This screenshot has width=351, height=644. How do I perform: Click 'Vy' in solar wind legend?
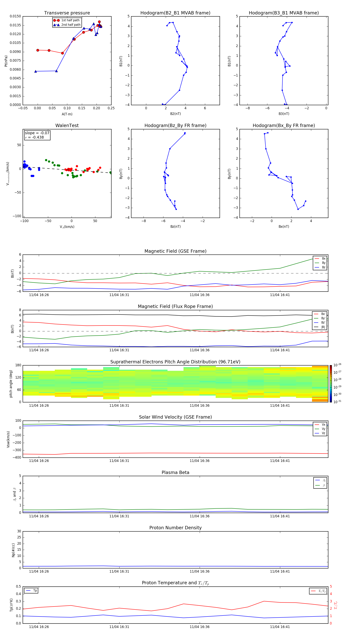(324, 429)
